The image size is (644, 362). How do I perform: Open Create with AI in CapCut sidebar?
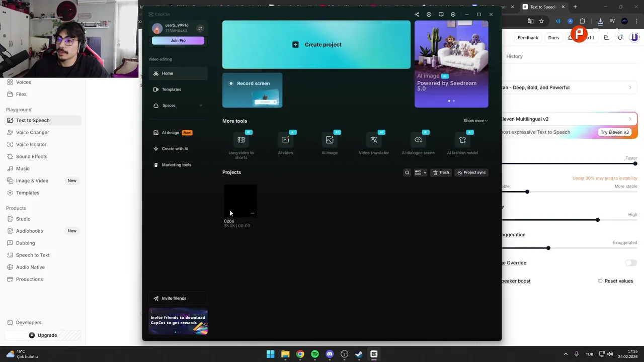click(178, 149)
